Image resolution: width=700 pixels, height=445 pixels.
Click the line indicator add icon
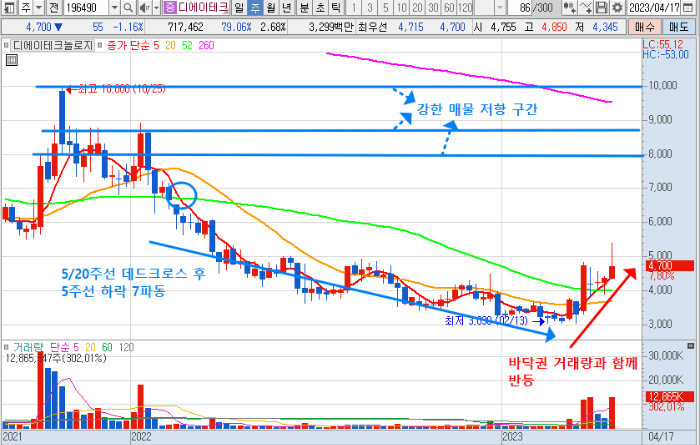tap(586, 7)
